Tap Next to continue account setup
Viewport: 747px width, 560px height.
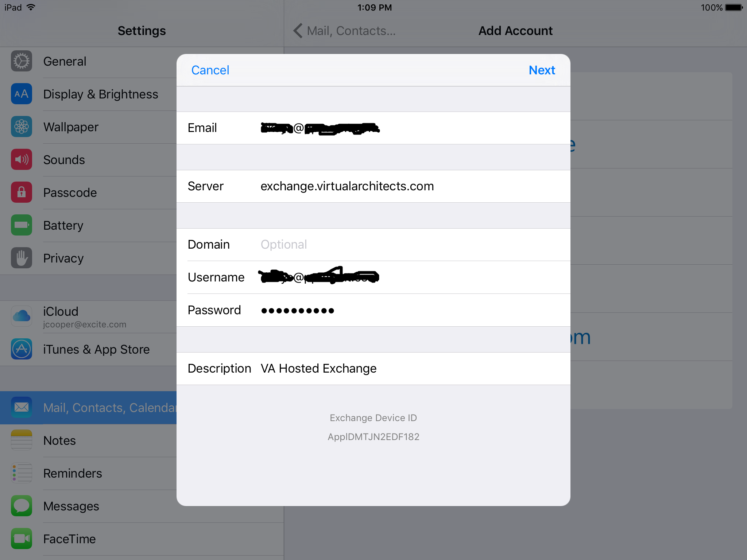coord(542,70)
